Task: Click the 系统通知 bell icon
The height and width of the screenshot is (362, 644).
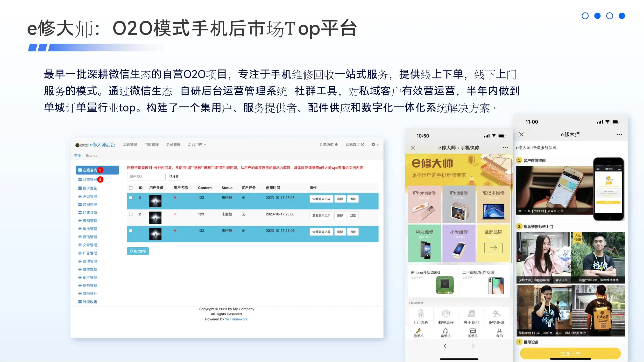Action: [x=336, y=144]
